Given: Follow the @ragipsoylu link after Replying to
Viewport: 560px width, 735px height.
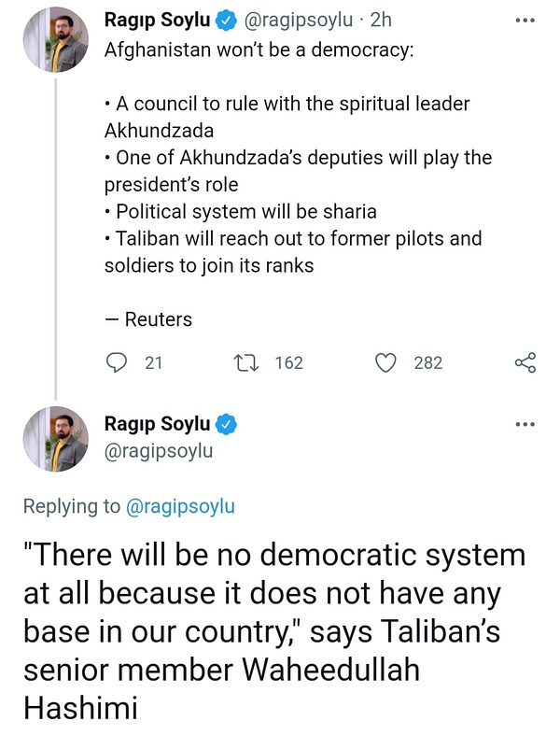Looking at the screenshot, I should [x=180, y=506].
